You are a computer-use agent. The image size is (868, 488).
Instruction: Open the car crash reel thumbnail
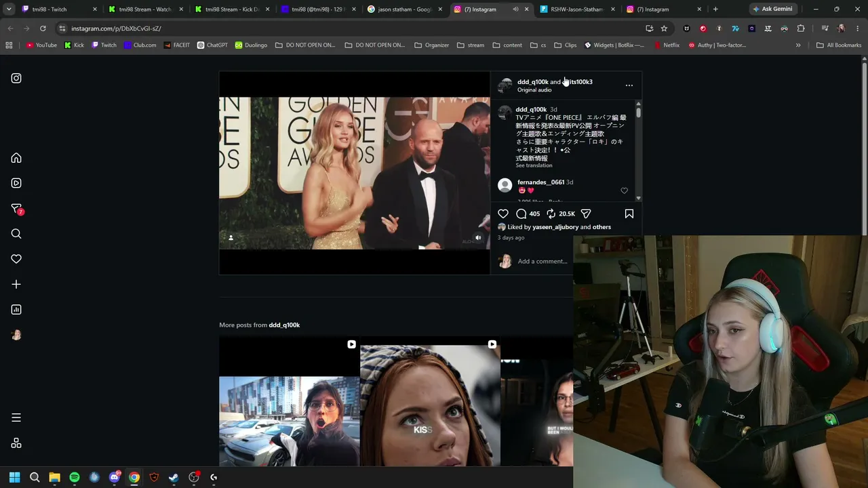289,401
